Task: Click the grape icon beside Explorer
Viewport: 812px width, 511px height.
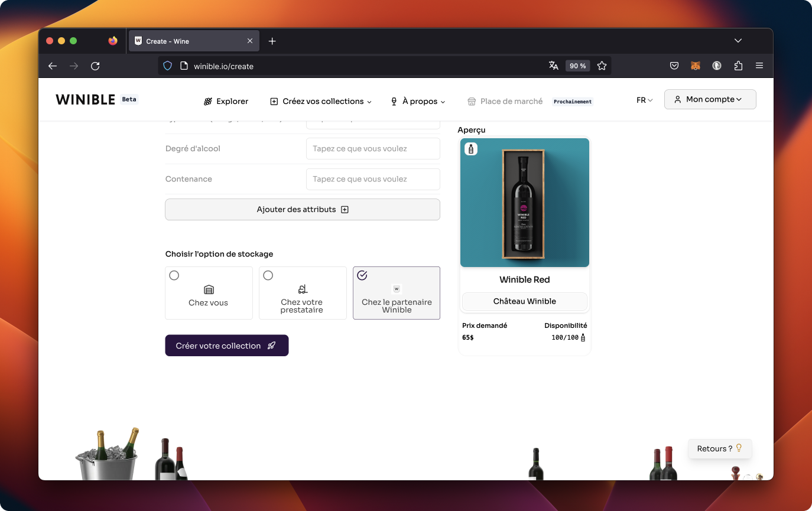Action: (208, 102)
